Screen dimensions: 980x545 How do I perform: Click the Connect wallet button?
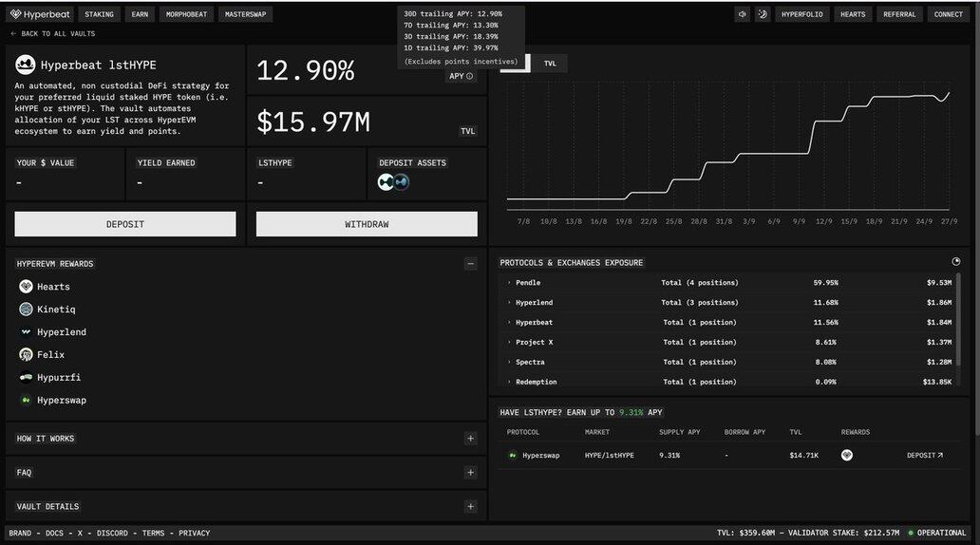(948, 14)
